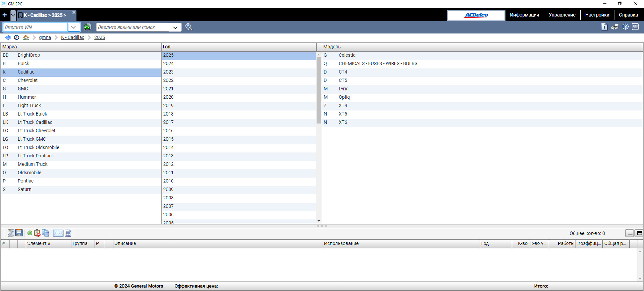The height and width of the screenshot is (291, 644).
Task: Click the green vehicle icon beside VIN field
Action: [x=87, y=27]
